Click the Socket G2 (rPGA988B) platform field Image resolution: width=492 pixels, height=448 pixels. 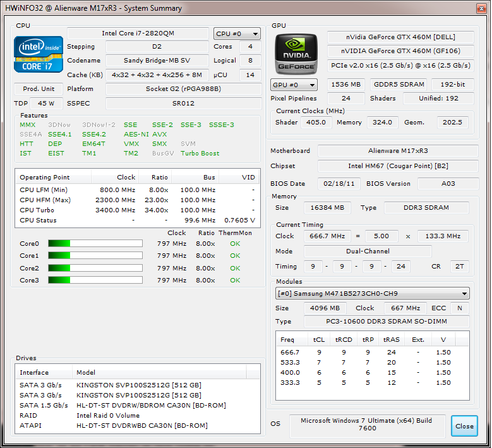(x=184, y=89)
